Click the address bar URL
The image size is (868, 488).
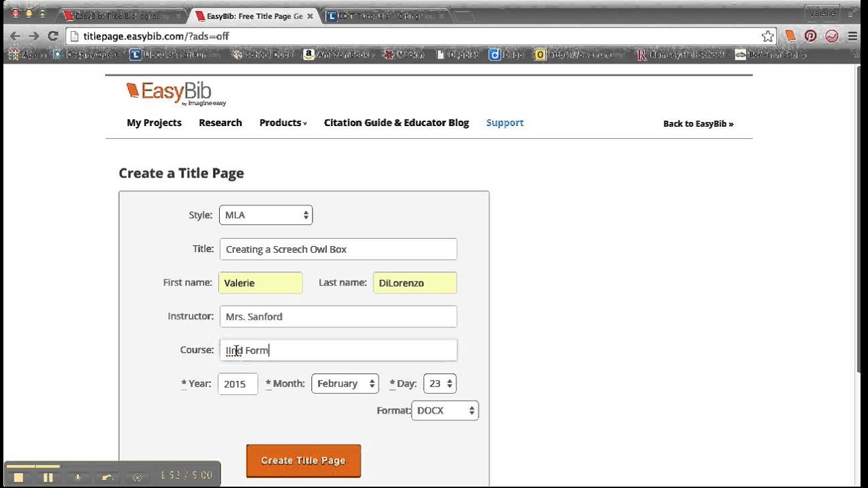coord(156,37)
